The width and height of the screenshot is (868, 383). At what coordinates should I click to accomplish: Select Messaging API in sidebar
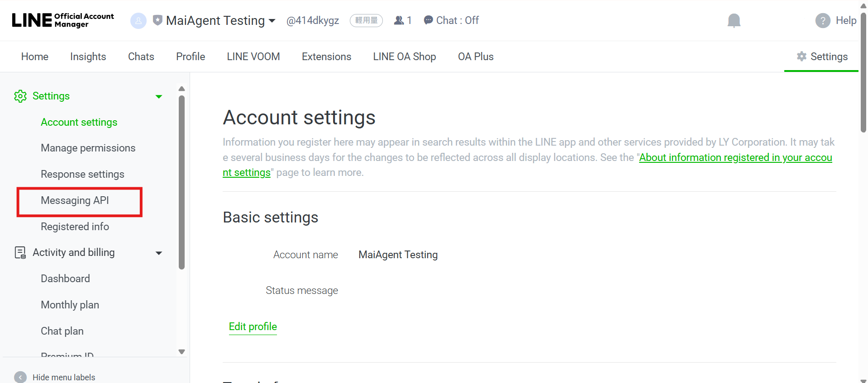75,200
